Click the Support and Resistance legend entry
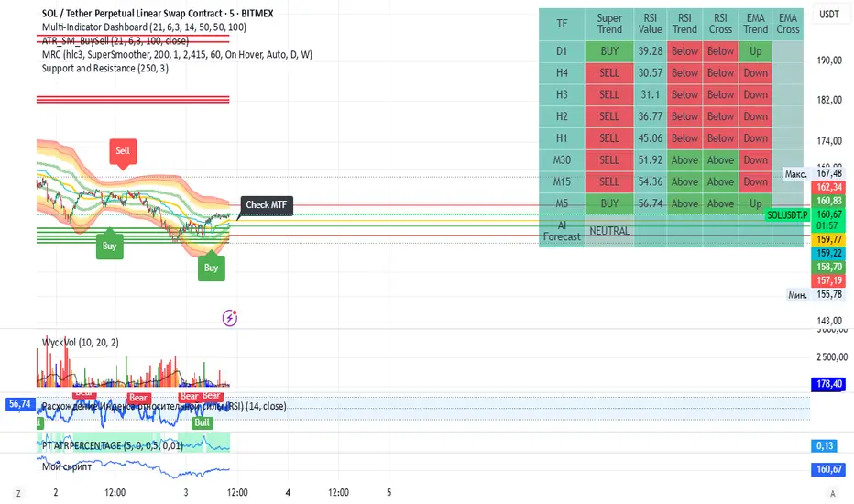The image size is (854, 504). tap(105, 68)
